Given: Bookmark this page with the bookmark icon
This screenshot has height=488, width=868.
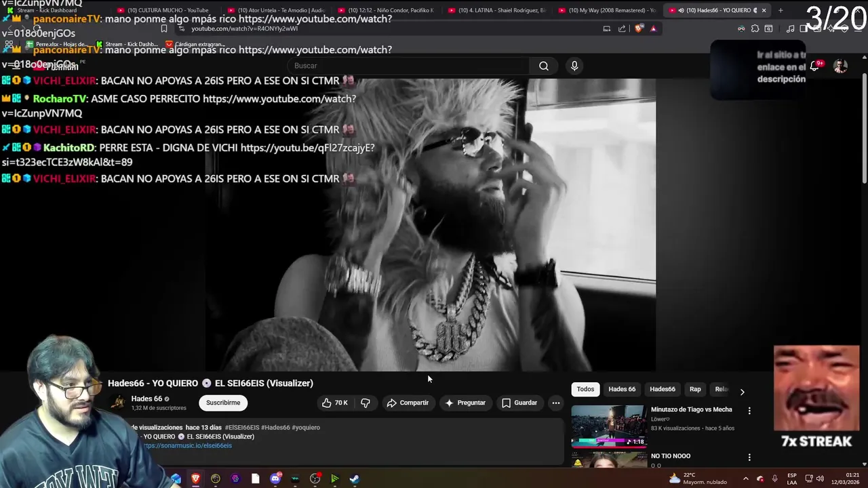Looking at the screenshot, I should tap(164, 28).
